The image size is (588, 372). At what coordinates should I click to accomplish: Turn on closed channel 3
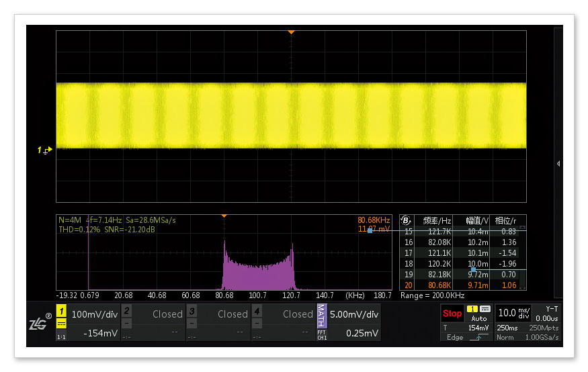219,314
